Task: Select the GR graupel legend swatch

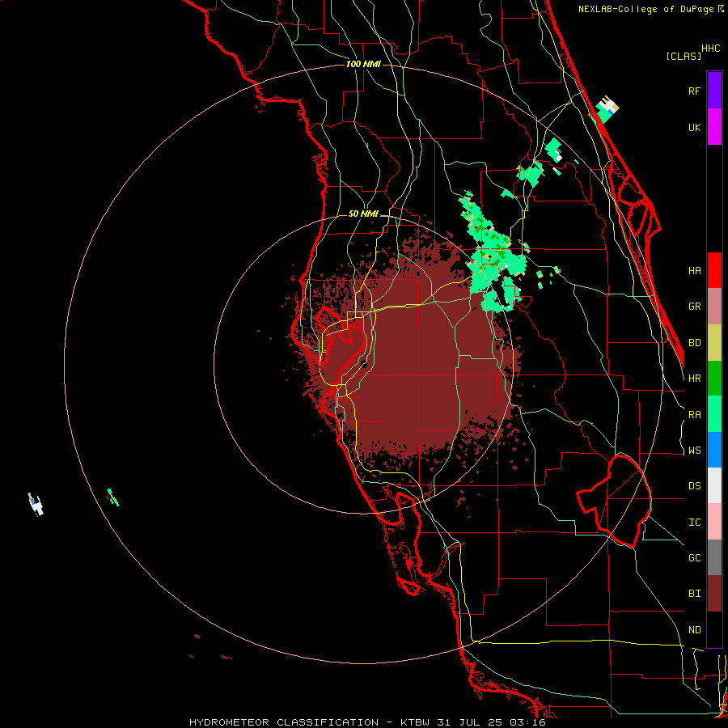Action: tap(714, 307)
